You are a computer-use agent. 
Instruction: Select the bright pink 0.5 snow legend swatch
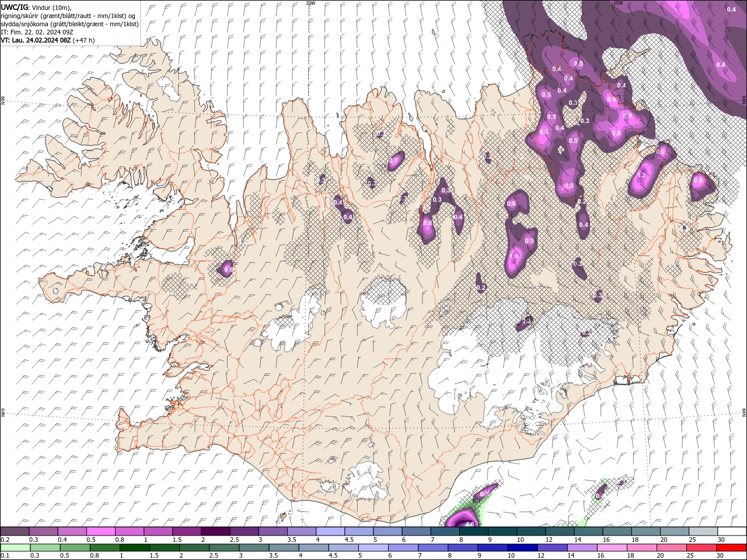[x=100, y=531]
